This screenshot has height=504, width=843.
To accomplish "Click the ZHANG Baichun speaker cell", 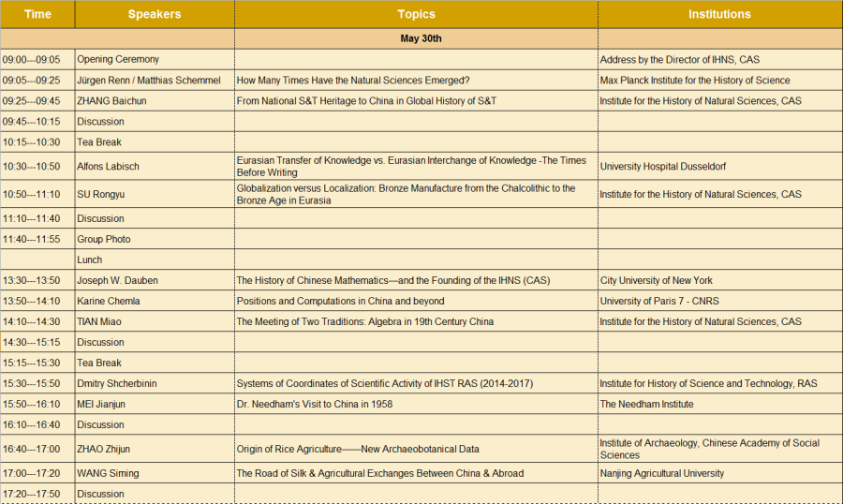I will 111,100.
